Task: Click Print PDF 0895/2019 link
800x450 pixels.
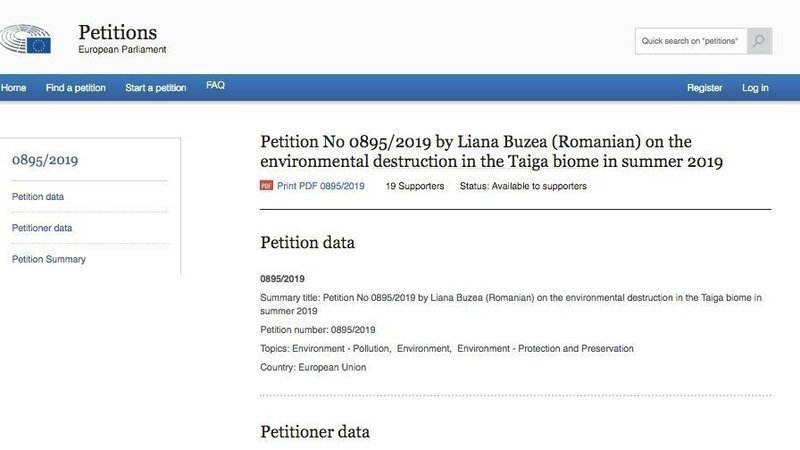Action: 320,186
